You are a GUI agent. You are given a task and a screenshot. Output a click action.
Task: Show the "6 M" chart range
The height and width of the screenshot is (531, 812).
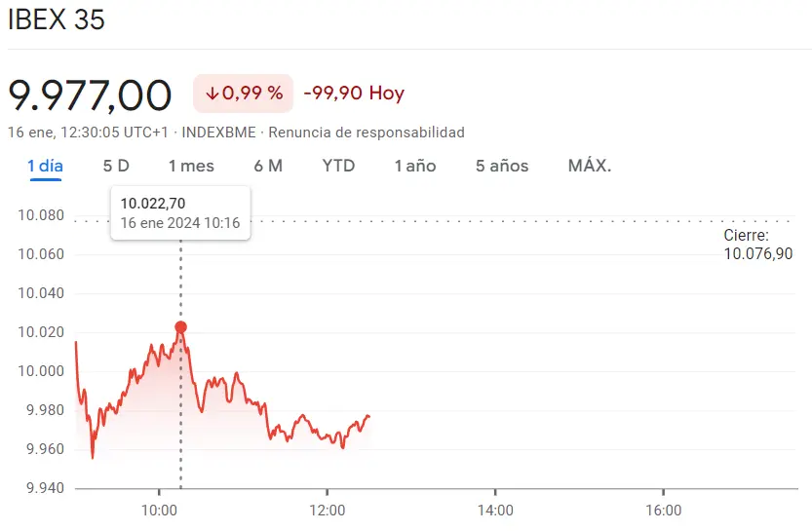[268, 166]
